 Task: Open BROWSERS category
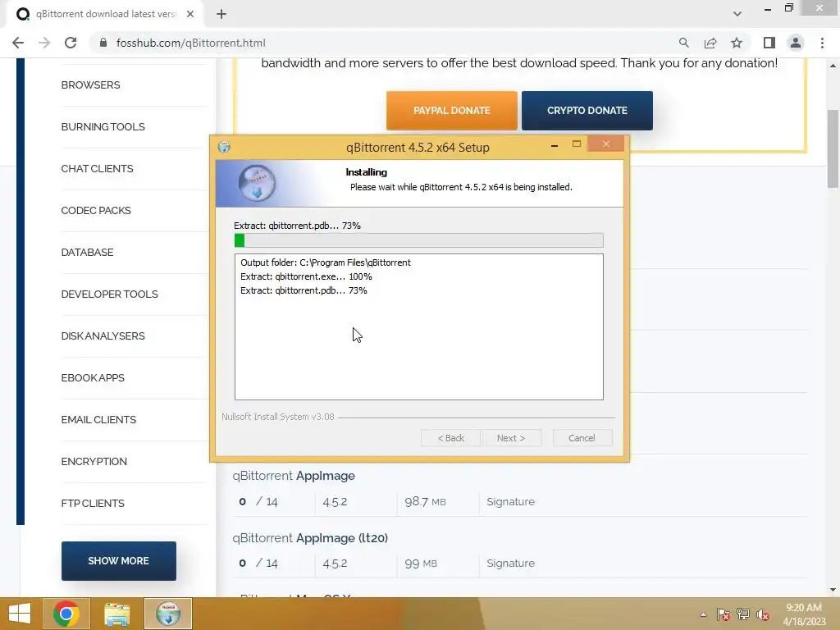point(90,85)
